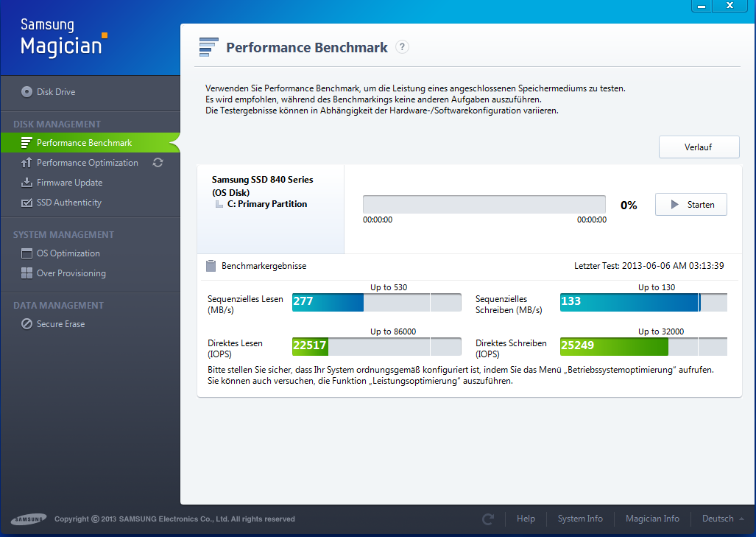The height and width of the screenshot is (537, 756).
Task: Click the Over Provisioning grid icon
Action: (27, 273)
